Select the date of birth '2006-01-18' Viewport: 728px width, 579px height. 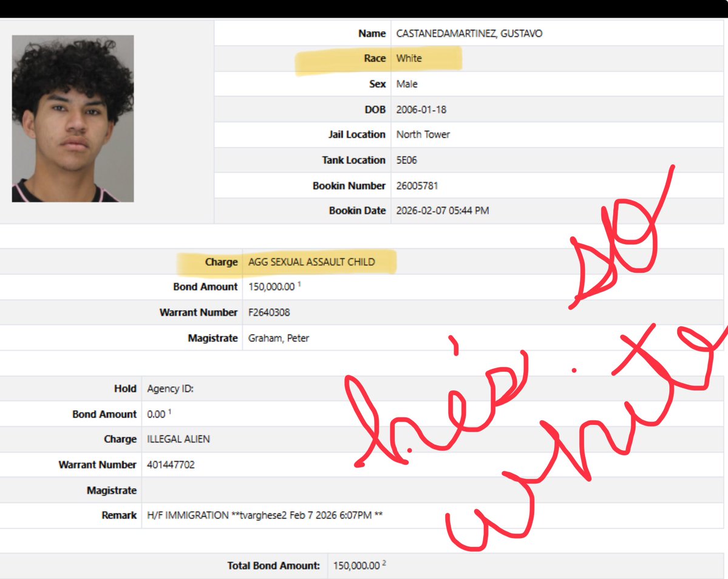click(421, 110)
